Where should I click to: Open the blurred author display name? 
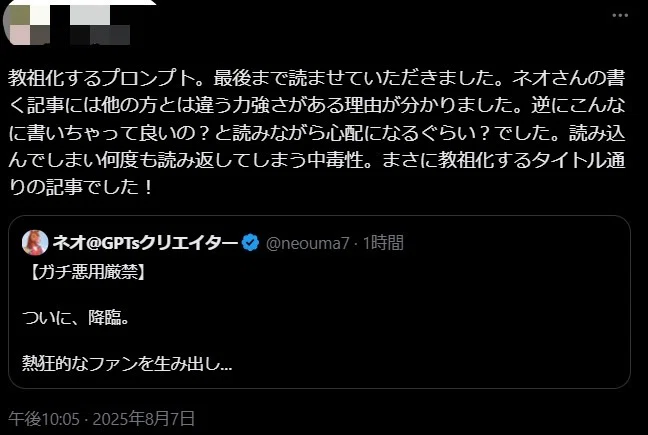pos(99,24)
